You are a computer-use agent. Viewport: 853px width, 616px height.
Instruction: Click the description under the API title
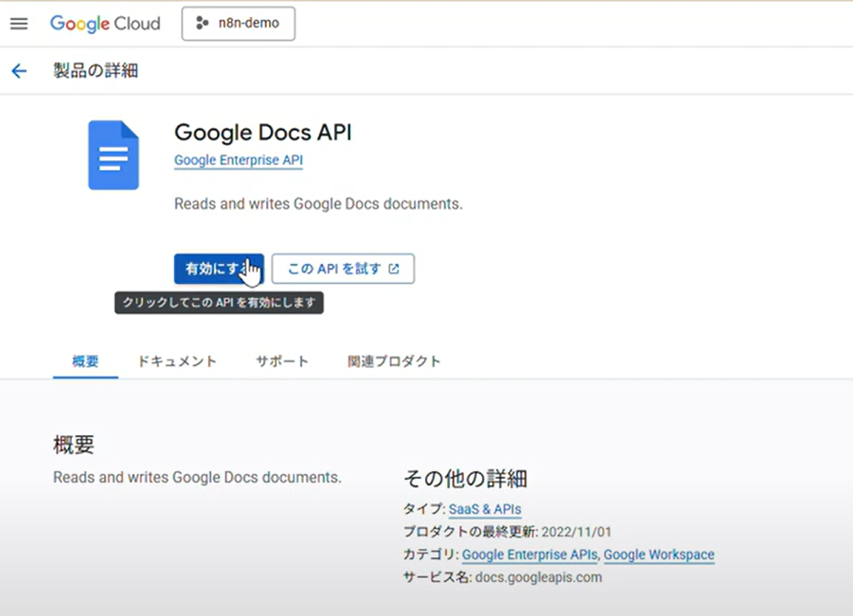[x=318, y=203]
